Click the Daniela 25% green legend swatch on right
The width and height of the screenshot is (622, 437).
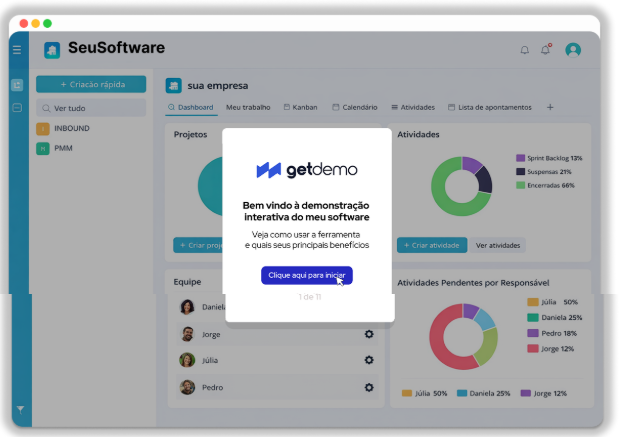click(533, 318)
